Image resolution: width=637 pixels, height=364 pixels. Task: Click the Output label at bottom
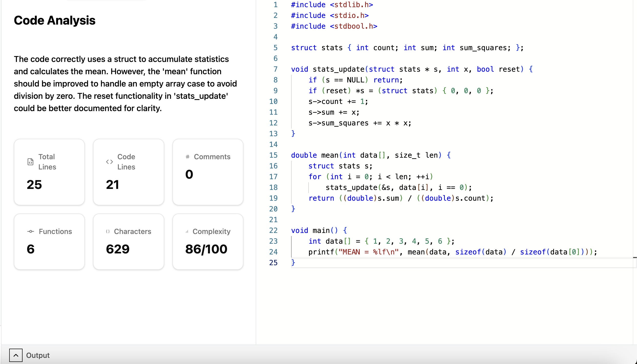38,355
